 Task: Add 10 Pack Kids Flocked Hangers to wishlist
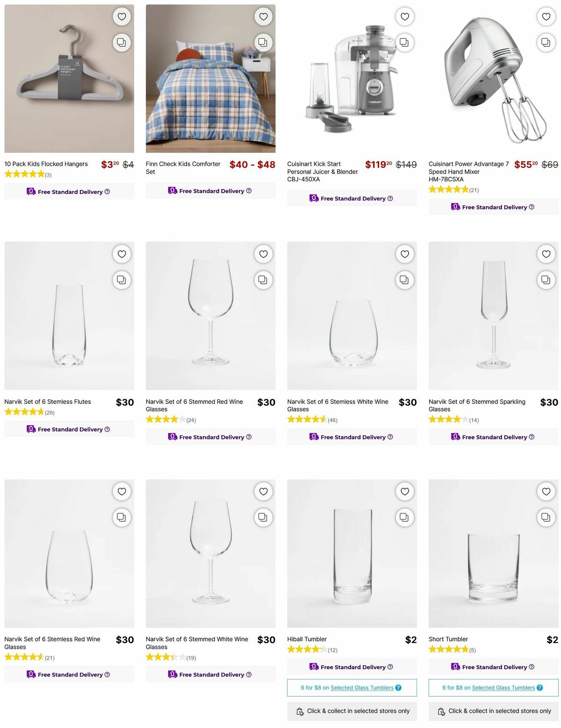point(122,16)
